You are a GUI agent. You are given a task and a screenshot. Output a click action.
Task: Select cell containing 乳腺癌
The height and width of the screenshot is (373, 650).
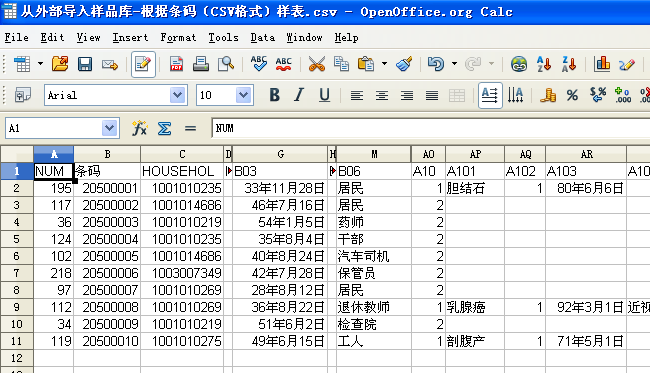tap(475, 307)
